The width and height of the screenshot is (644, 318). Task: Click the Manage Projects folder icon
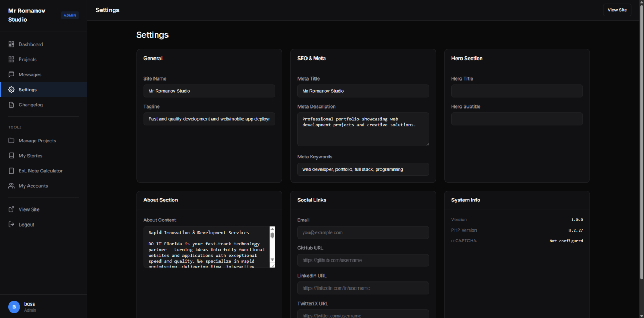point(11,141)
